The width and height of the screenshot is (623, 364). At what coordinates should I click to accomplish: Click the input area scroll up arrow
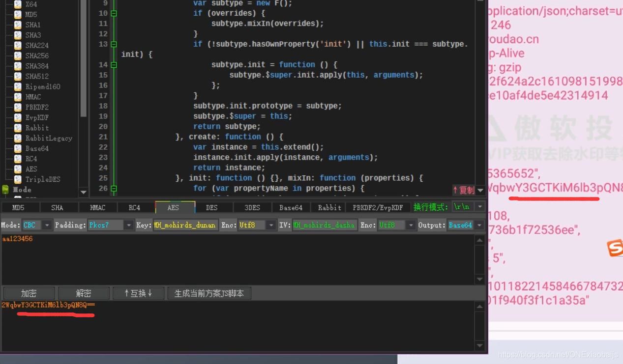(480, 240)
